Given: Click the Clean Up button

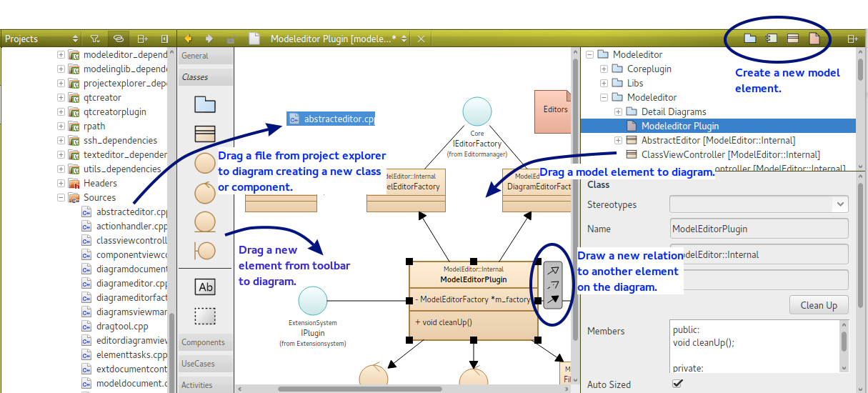Looking at the screenshot, I should 818,305.
